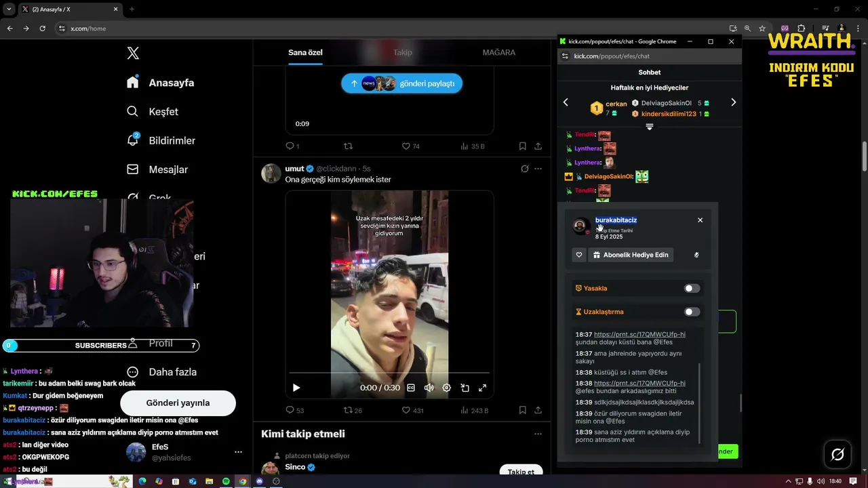Open new browser tab plus button
This screenshot has height=488, width=868.
coord(132,9)
